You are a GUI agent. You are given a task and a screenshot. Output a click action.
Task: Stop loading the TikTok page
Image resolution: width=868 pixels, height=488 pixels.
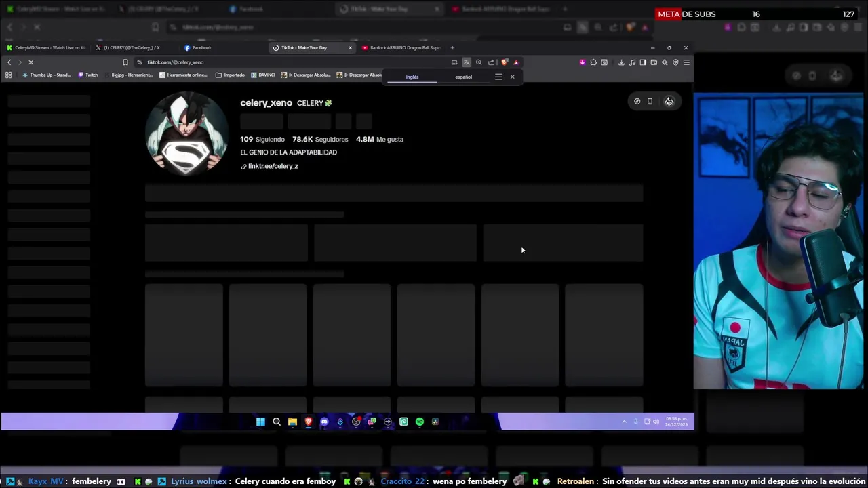pyautogui.click(x=31, y=62)
